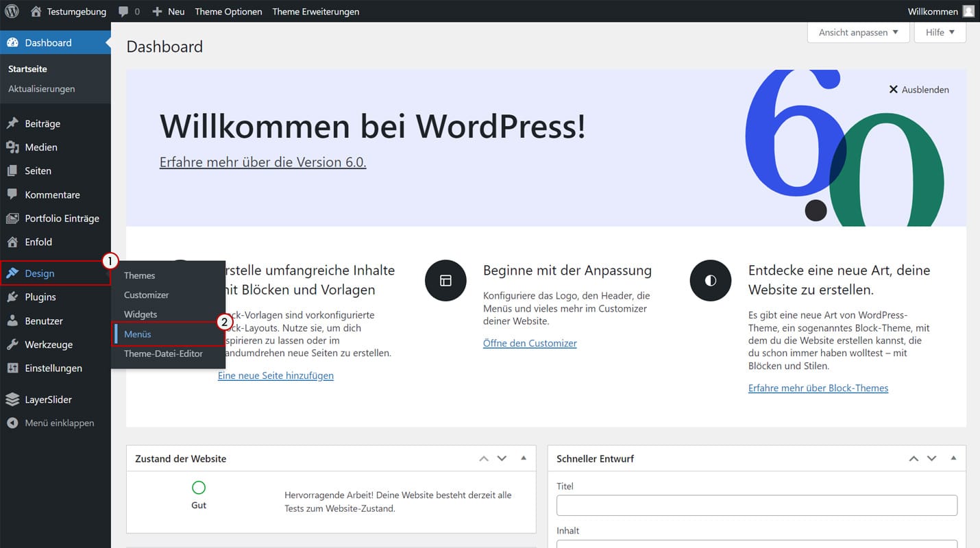This screenshot has width=980, height=548.
Task: Open Theme Optionen in the admin bar
Action: click(x=228, y=12)
